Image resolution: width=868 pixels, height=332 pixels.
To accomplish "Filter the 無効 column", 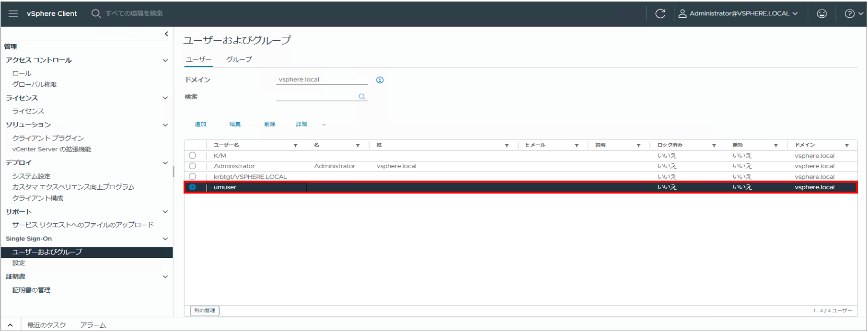I will (775, 145).
